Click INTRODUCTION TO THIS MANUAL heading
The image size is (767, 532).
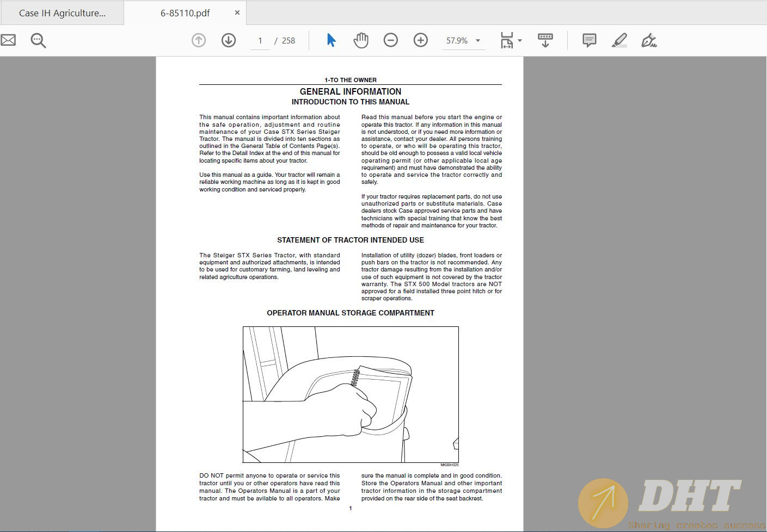[x=351, y=102]
